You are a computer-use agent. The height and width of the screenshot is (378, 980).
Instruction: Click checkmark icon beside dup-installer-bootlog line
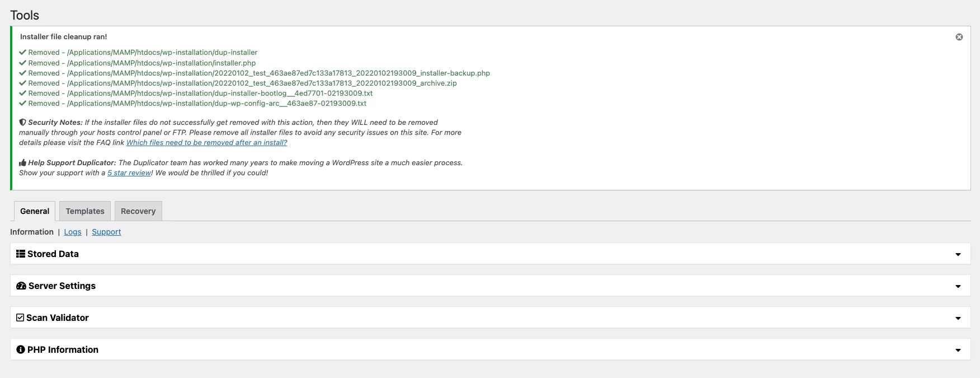tap(22, 93)
